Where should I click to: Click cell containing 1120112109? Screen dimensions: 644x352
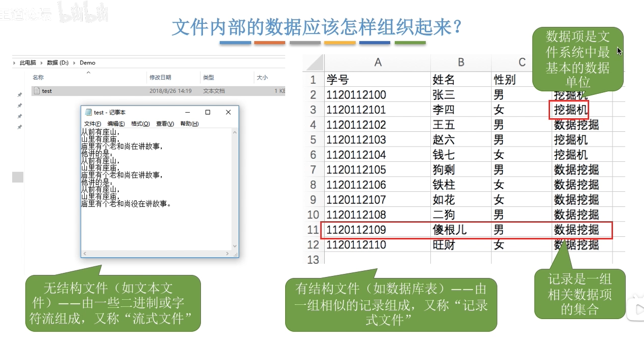(x=378, y=230)
